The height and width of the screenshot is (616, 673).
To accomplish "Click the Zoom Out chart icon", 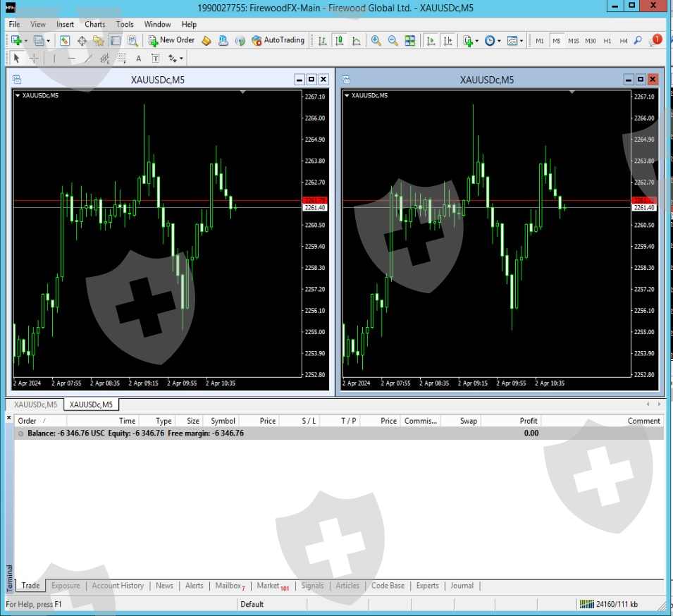I will point(393,41).
